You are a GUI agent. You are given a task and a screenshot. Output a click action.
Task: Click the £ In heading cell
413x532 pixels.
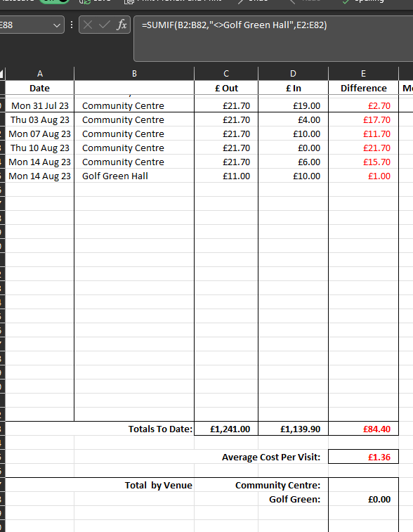[294, 89]
